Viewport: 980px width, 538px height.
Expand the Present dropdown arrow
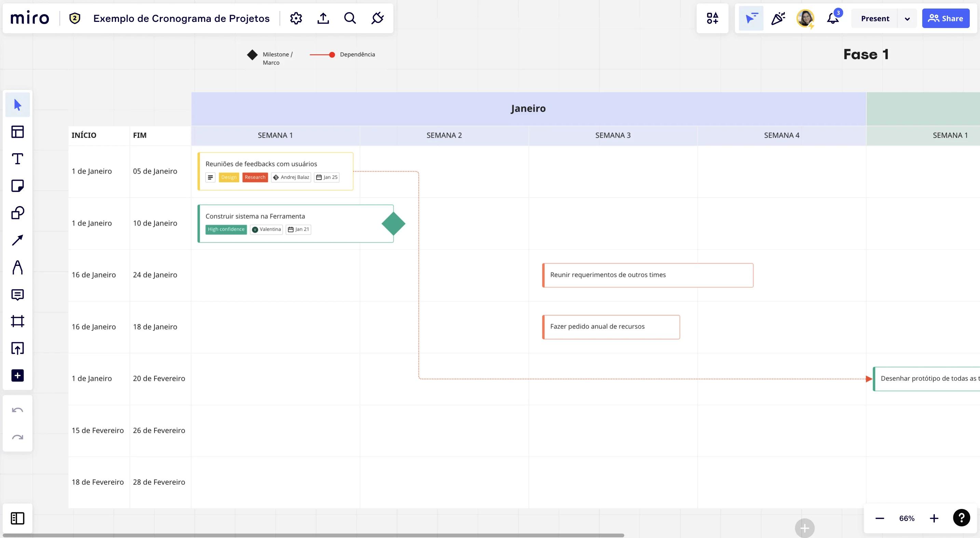click(907, 19)
